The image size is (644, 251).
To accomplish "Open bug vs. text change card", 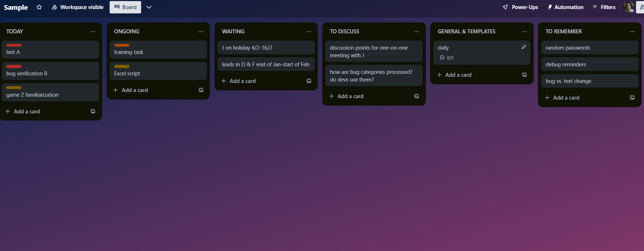I will point(590,81).
